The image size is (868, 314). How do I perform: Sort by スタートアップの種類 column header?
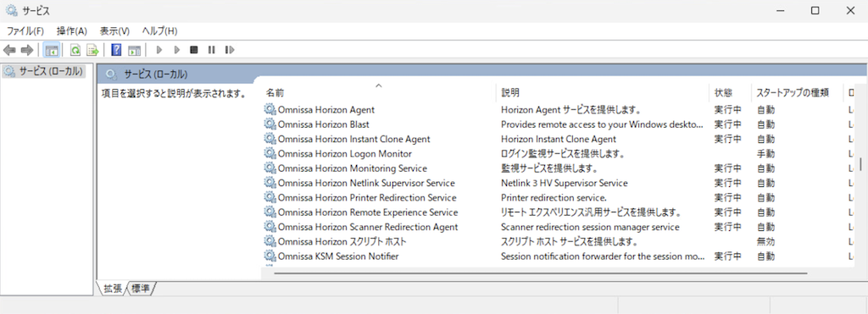(793, 93)
